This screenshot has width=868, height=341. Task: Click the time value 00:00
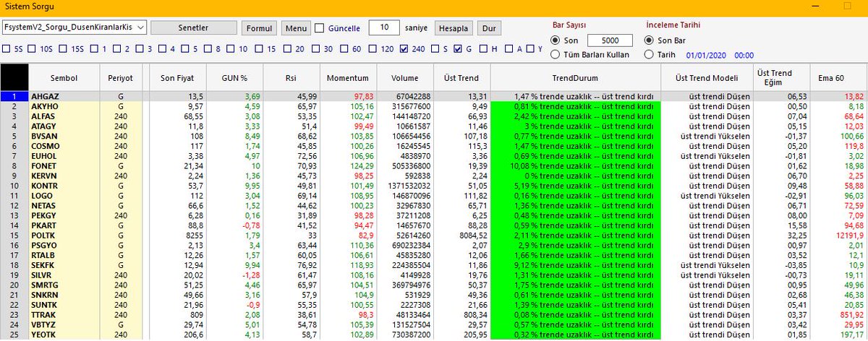click(x=744, y=55)
